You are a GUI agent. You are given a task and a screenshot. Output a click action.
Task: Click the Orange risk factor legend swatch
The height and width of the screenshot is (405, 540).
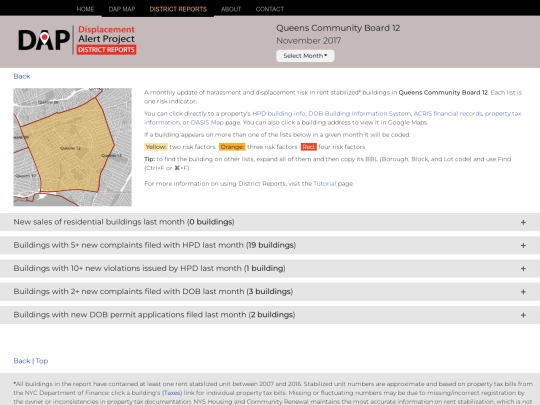232,147
